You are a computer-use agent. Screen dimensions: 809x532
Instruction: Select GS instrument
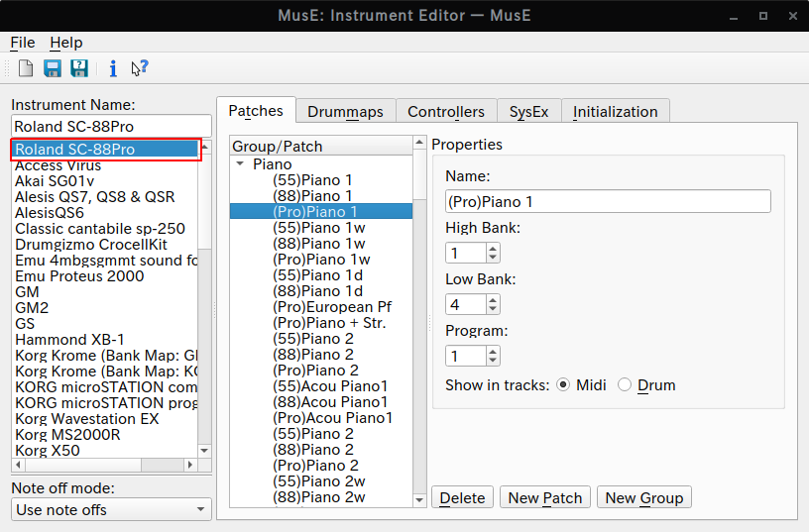click(105, 324)
